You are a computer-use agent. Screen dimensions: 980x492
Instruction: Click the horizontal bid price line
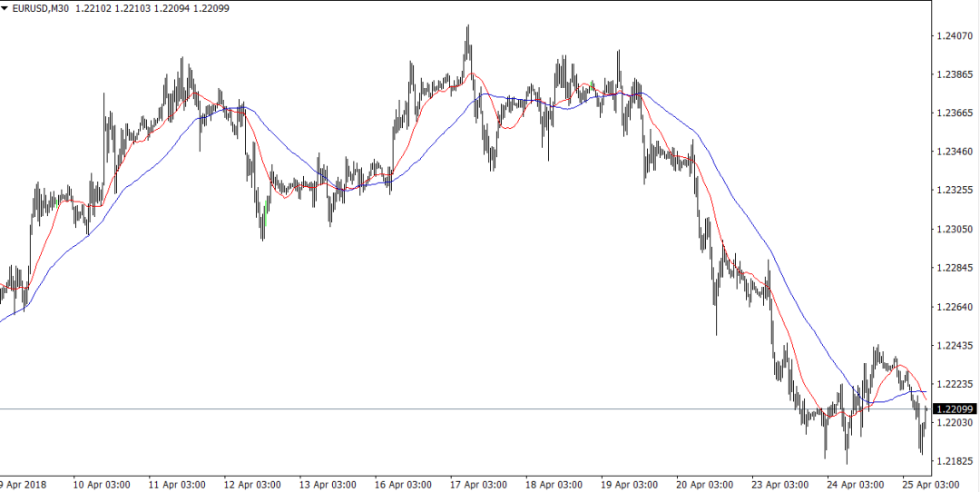point(454,408)
